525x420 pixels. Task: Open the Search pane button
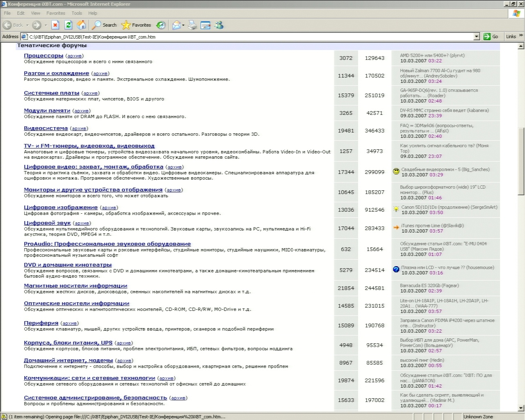click(x=105, y=25)
